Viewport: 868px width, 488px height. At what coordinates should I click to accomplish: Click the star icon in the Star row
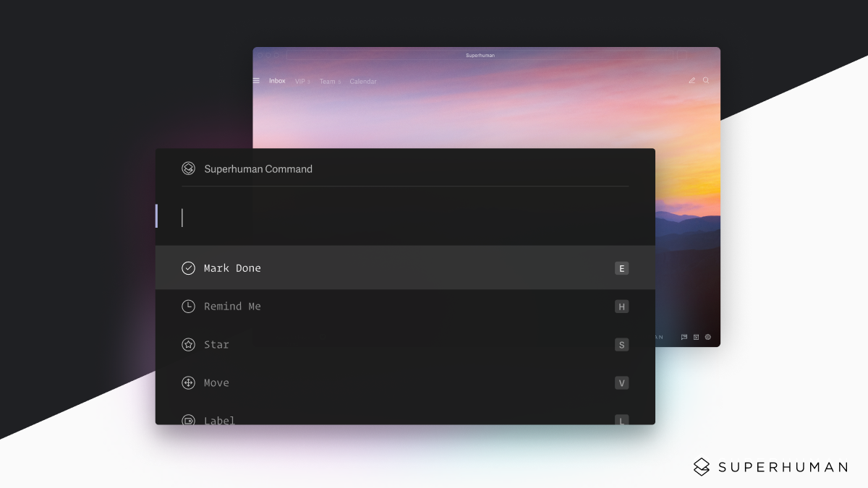pos(188,345)
